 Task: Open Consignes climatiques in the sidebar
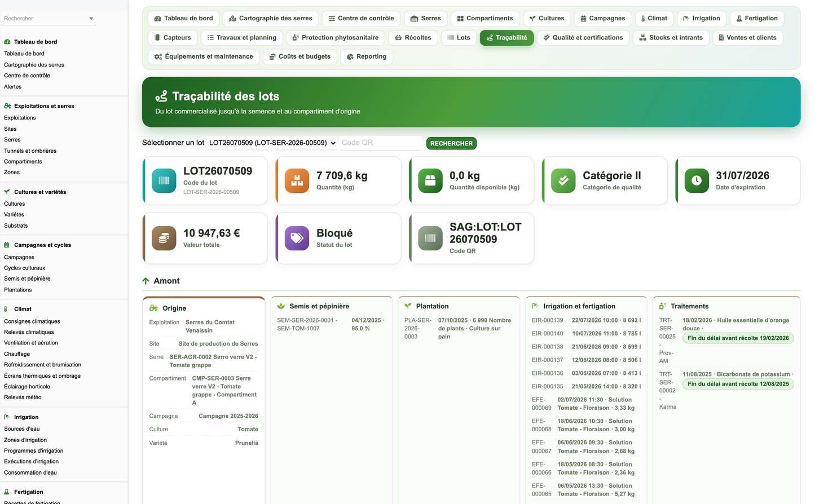[32, 321]
